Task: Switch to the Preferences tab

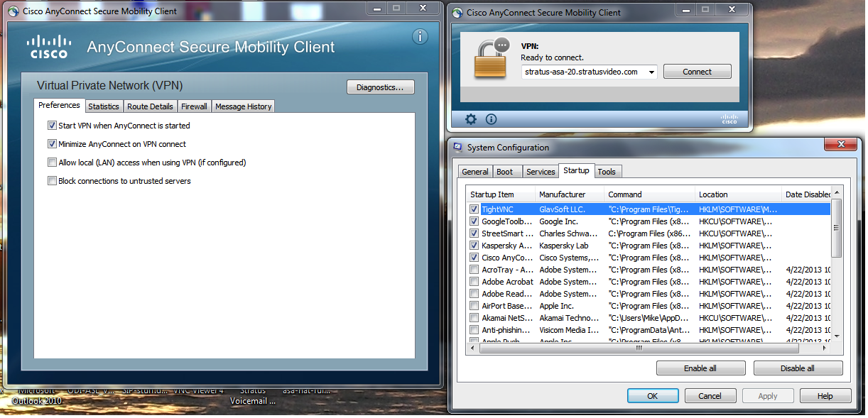Action: click(59, 105)
